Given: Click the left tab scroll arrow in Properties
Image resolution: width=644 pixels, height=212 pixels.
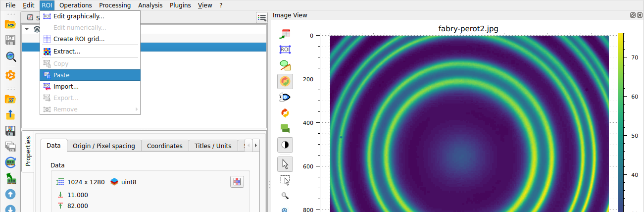Looking at the screenshot, I should 248,145.
